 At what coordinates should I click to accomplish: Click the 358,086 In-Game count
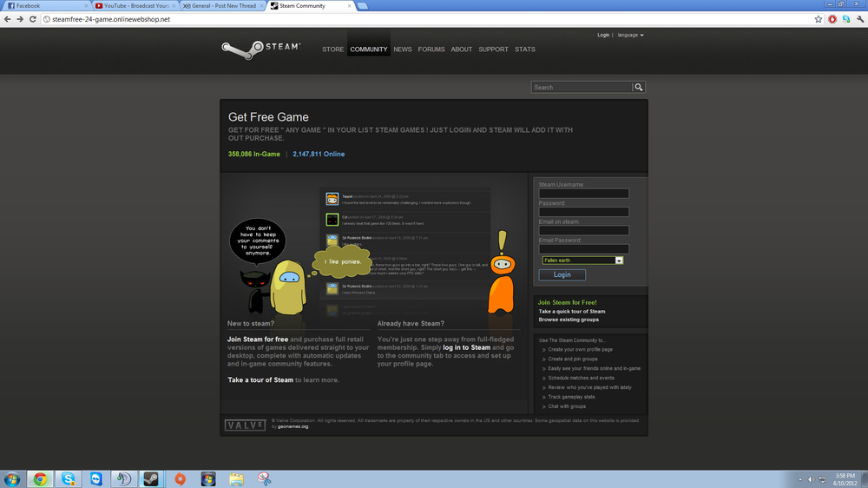(254, 154)
